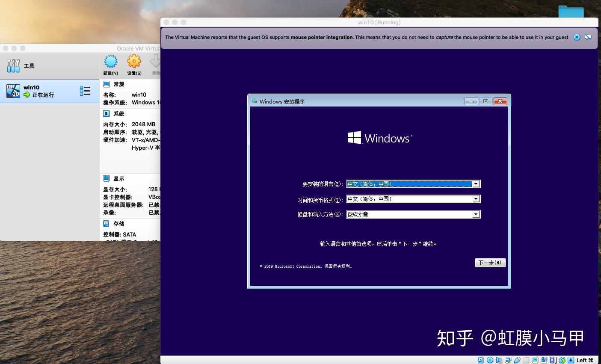This screenshot has height=364, width=601.
Task: Expand 键盘和输入方法 dropdown arrow
Action: 476,214
